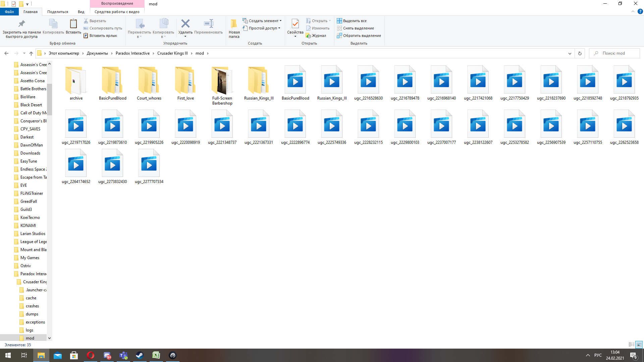Click Новая папка (New folder) icon
Image resolution: width=644 pixels, height=362 pixels.
[x=234, y=24]
